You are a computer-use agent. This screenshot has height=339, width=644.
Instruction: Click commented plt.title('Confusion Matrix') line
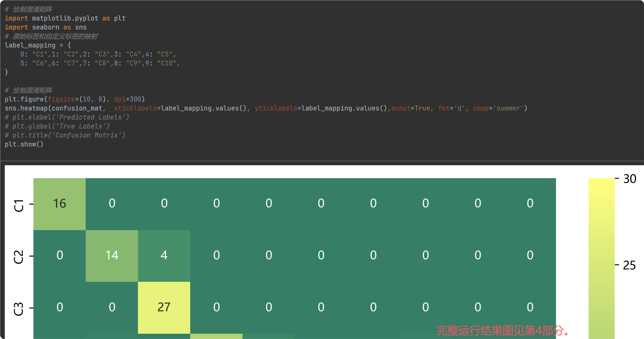[x=65, y=135]
